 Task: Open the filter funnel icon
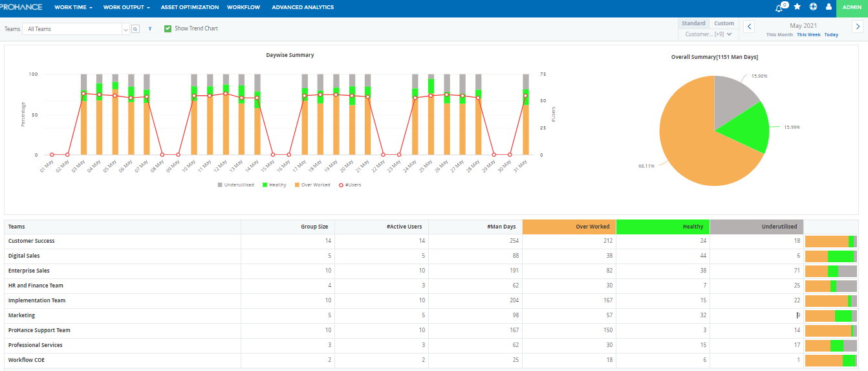(150, 29)
